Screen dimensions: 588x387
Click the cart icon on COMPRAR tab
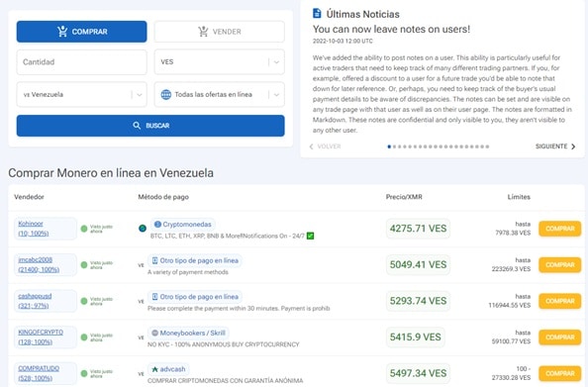pos(62,32)
